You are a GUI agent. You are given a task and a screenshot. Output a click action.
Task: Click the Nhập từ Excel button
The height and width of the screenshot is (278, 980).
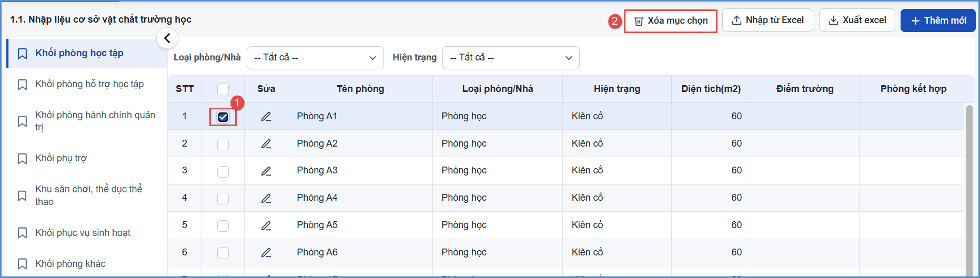click(767, 20)
